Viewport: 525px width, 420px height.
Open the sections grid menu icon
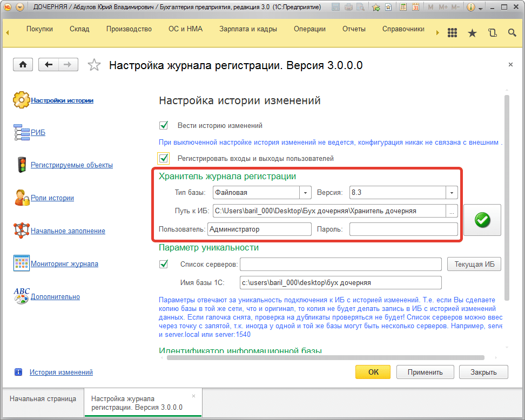[x=453, y=33]
